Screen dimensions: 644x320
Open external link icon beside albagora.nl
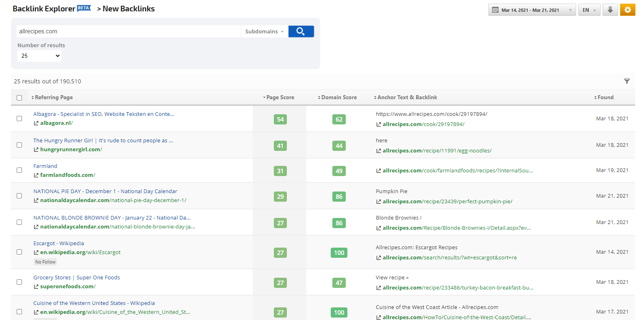click(x=36, y=123)
